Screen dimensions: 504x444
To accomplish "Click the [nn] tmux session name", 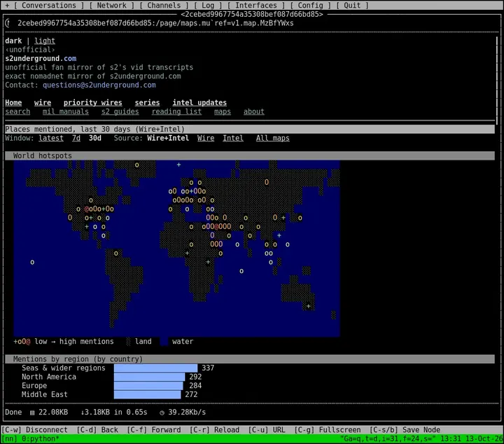I will point(9,439).
